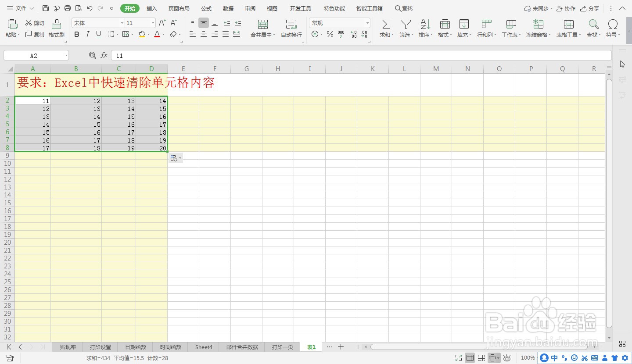The height and width of the screenshot is (364, 632).
Task: Switch to the 日期函数 sheet tab
Action: [x=136, y=347]
